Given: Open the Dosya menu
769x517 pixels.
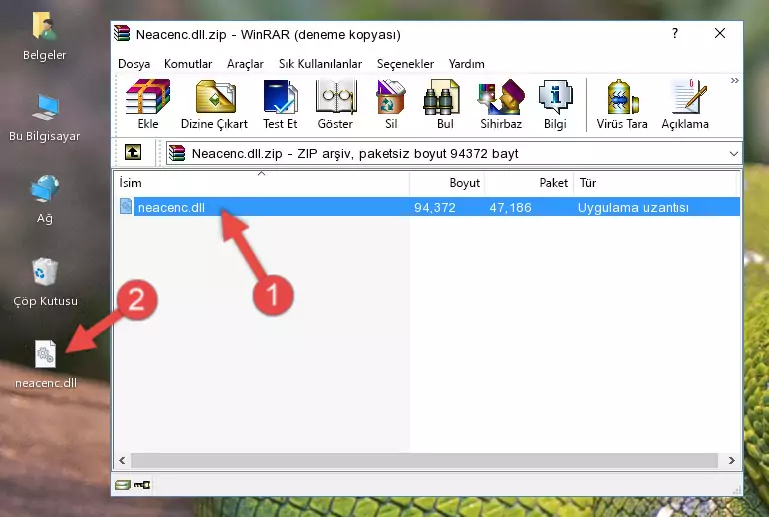Looking at the screenshot, I should (134, 64).
